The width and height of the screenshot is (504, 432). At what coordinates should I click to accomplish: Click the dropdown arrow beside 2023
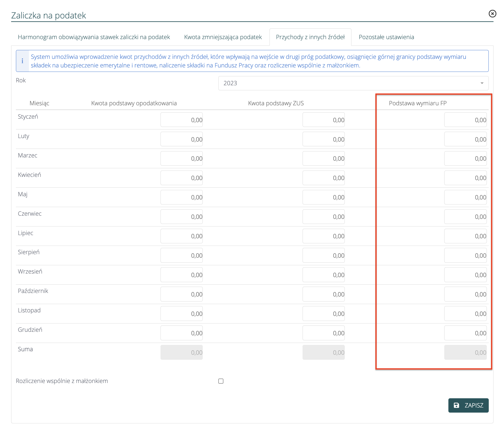482,83
